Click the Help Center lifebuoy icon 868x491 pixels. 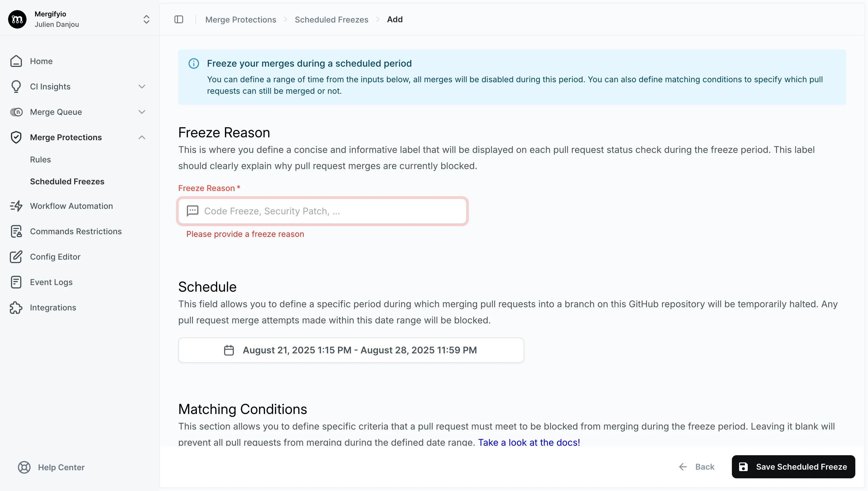tap(24, 467)
